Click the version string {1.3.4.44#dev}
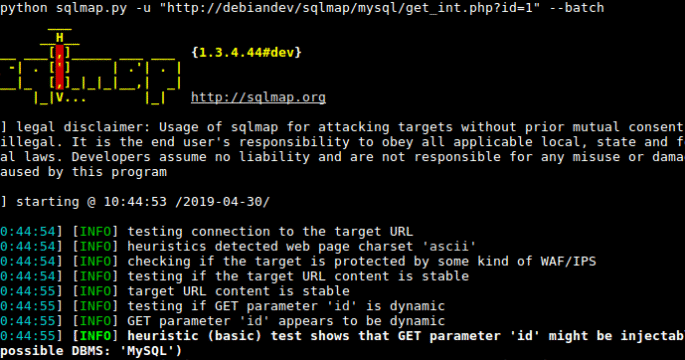 (246, 52)
